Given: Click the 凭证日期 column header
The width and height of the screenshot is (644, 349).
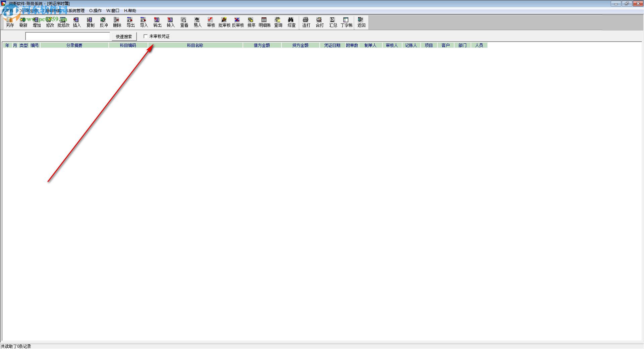Looking at the screenshot, I should 332,45.
